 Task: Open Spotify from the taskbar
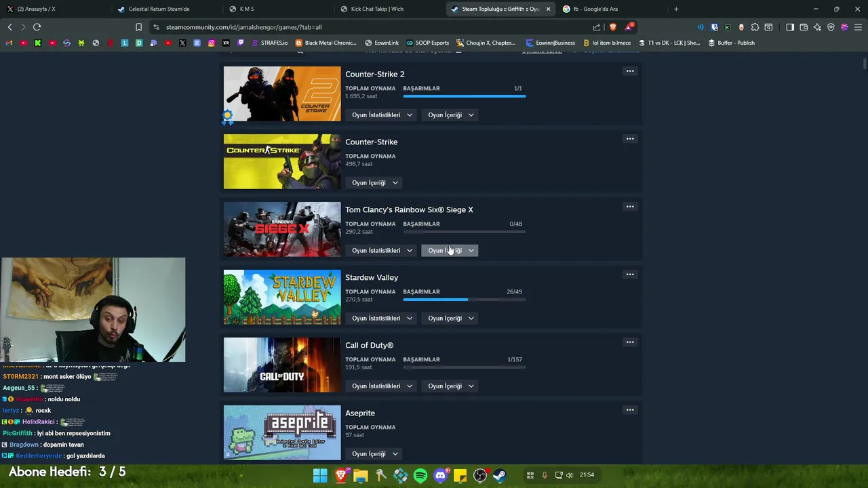coord(420,475)
